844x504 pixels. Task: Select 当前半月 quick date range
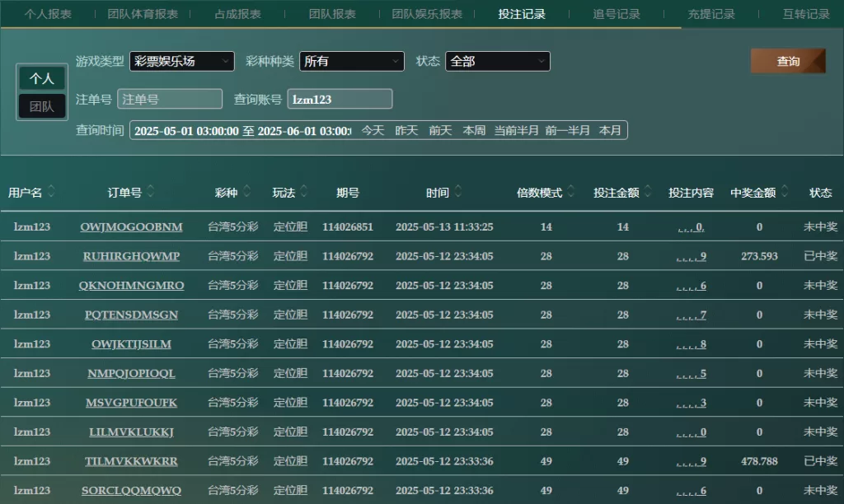coord(516,131)
